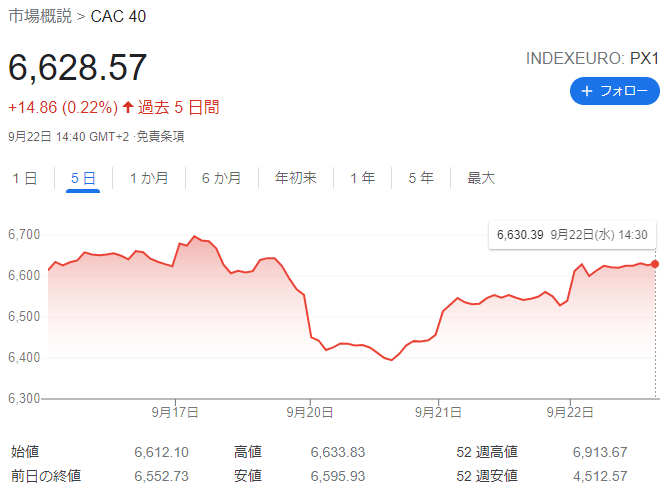Show the 5年 chart range
This screenshot has width=669, height=497.
coord(421,178)
